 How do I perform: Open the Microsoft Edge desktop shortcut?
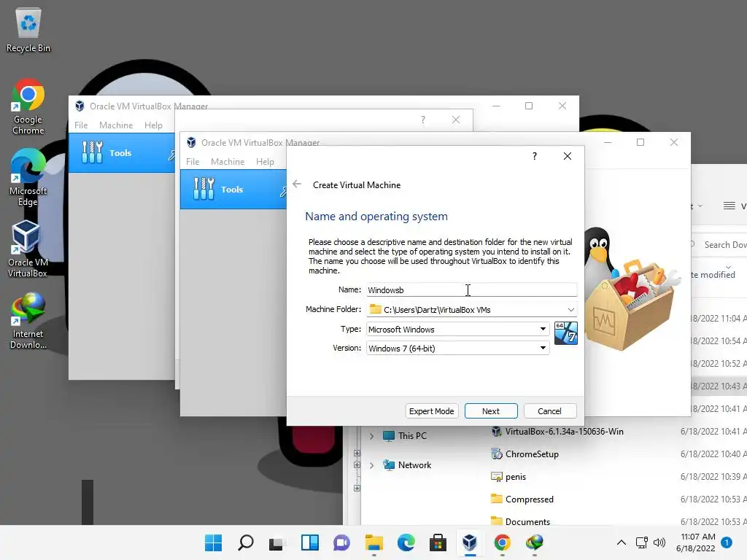(28, 178)
